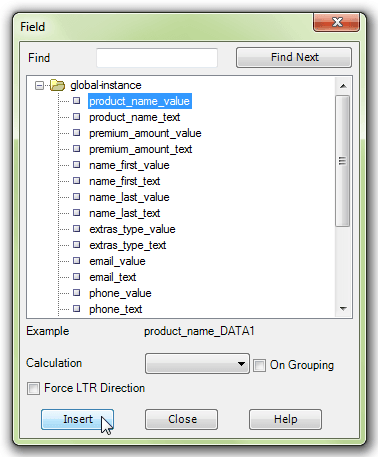
Task: Click field icon beside email_text
Action: point(77,277)
